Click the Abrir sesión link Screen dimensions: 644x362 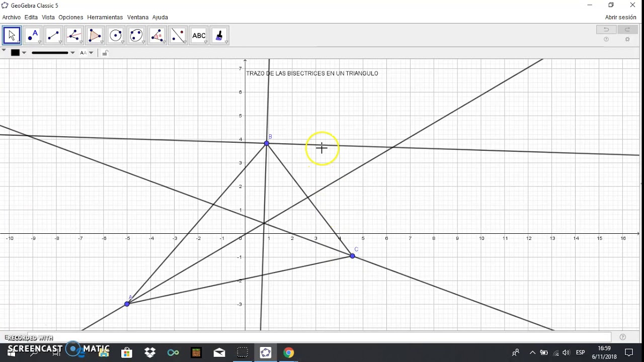point(620,17)
